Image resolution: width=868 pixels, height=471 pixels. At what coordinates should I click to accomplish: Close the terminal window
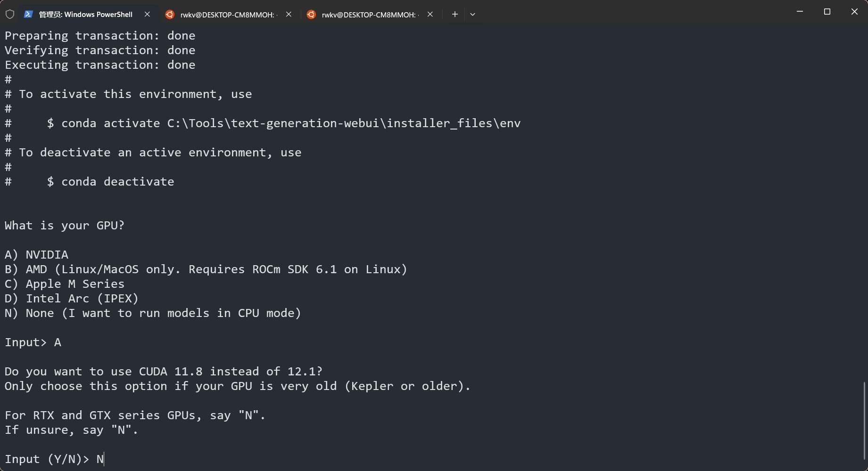[x=854, y=11]
